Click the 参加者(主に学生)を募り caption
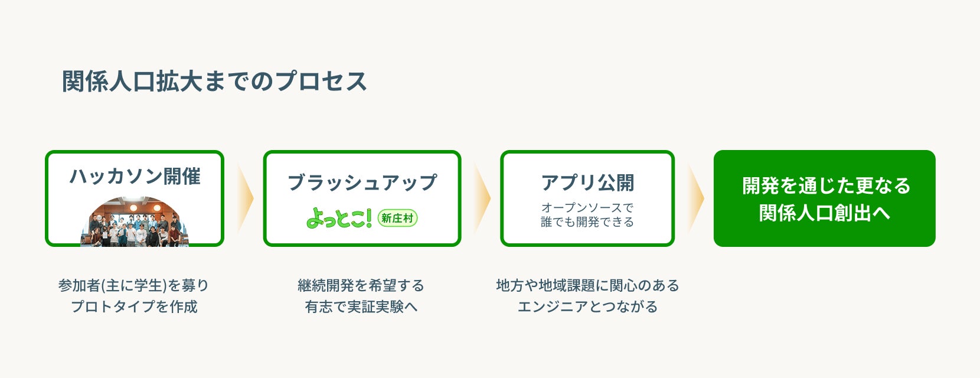This screenshot has width=980, height=378. (134, 285)
